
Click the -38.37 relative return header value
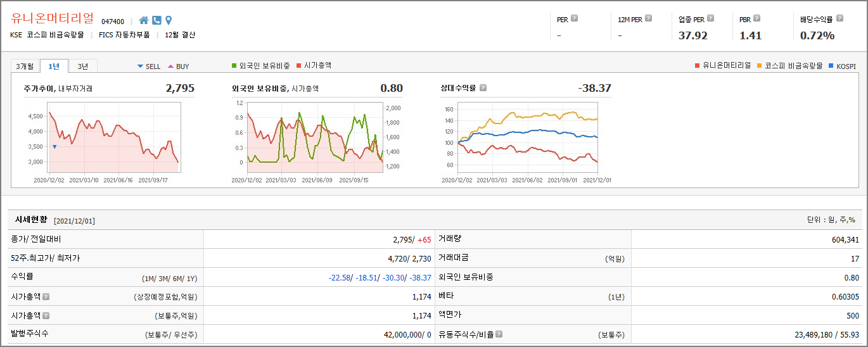(595, 88)
